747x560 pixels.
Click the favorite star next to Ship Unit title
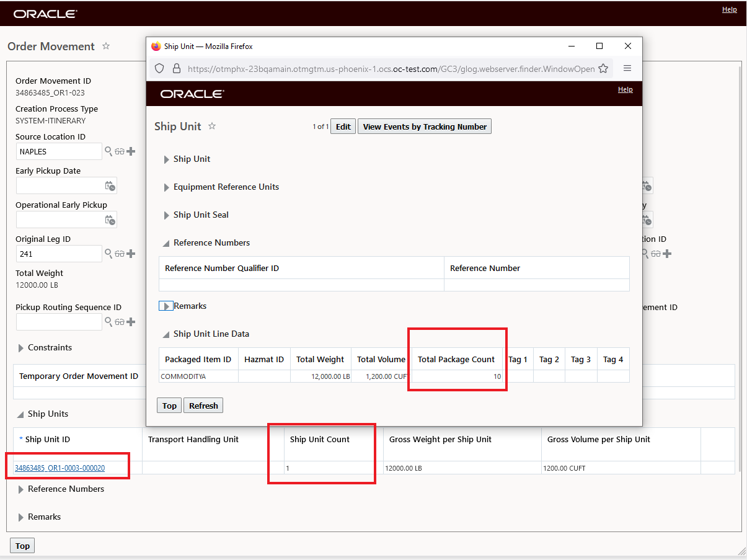[212, 126]
